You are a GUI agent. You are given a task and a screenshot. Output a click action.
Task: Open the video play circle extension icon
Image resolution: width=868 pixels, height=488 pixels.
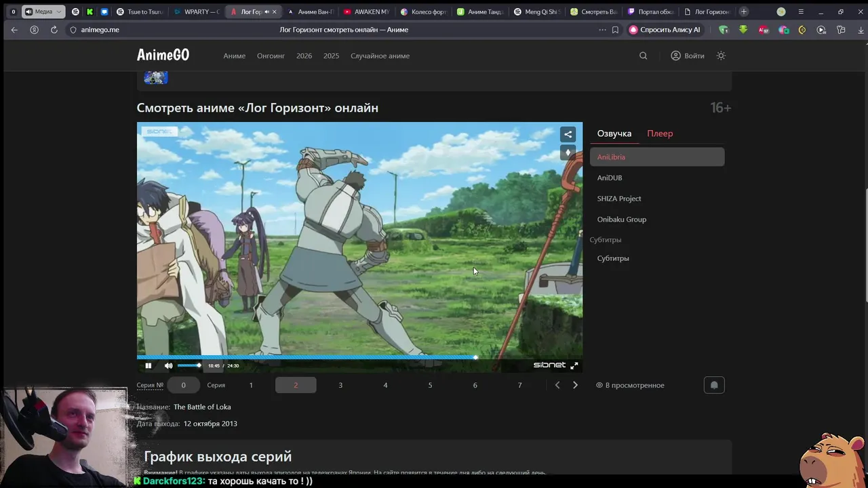pyautogui.click(x=821, y=30)
